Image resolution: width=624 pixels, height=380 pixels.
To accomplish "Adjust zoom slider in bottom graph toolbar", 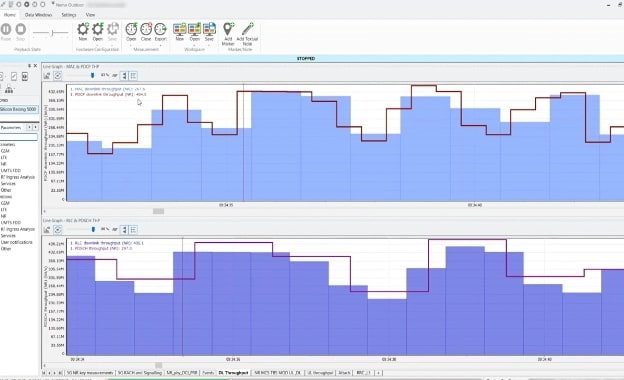I will pyautogui.click(x=81, y=230).
